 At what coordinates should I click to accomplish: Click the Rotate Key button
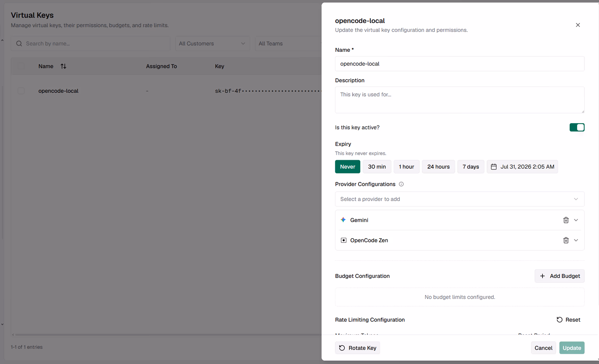(357, 348)
